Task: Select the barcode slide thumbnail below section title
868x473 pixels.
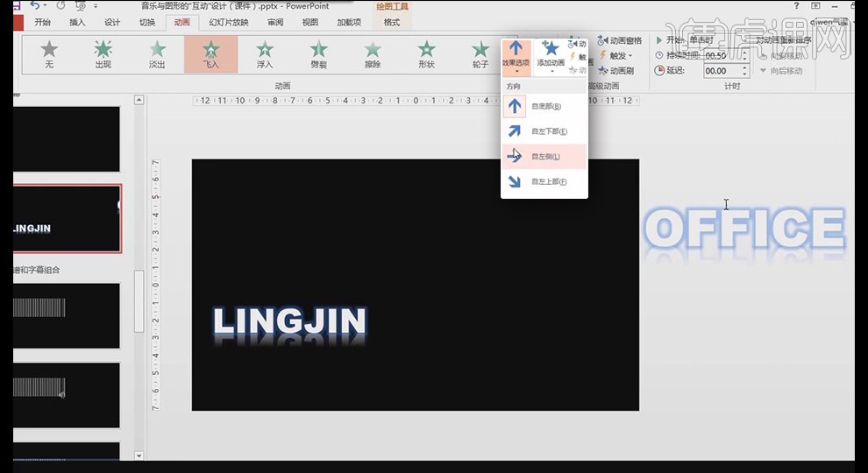Action: click(67, 316)
